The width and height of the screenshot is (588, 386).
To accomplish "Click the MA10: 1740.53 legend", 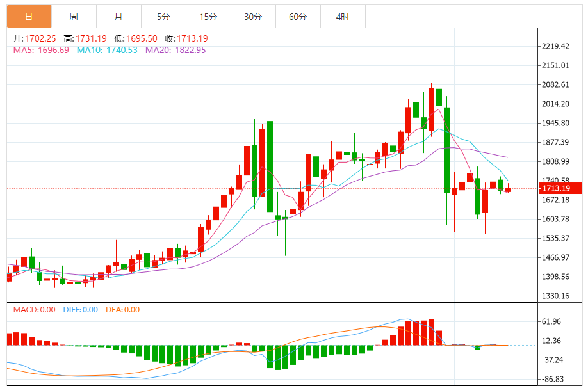I will pos(107,50).
